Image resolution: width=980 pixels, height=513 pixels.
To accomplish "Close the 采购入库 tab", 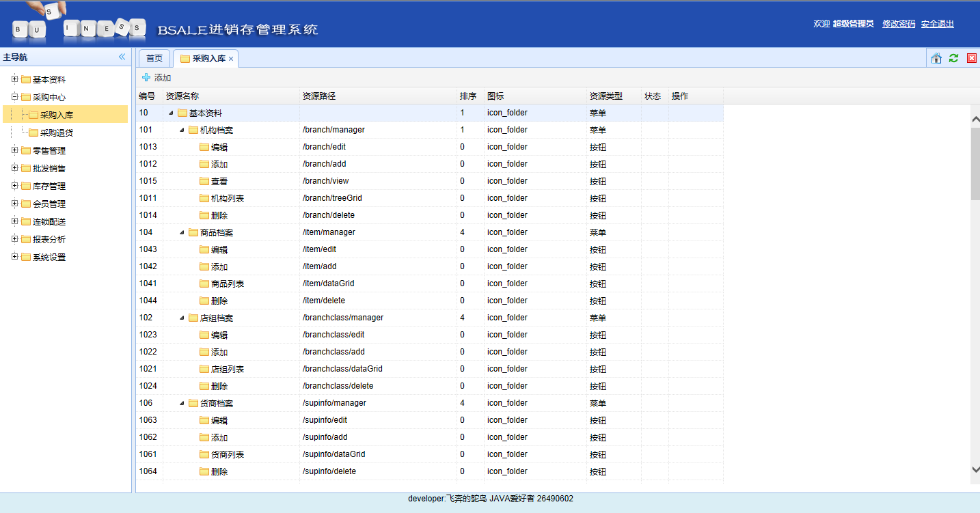I will coord(231,59).
